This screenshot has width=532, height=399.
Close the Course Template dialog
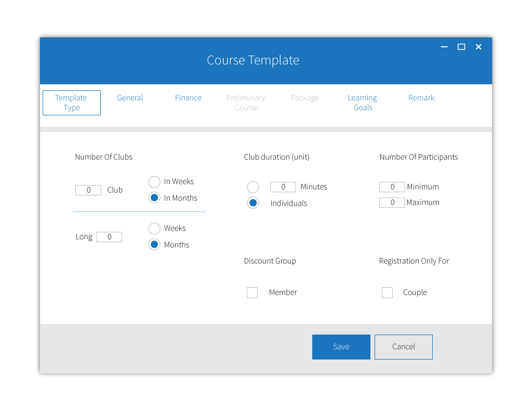pyautogui.click(x=478, y=47)
